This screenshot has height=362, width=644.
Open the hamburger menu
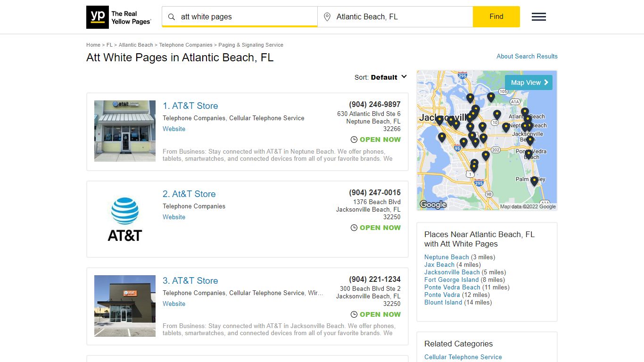pos(539,17)
